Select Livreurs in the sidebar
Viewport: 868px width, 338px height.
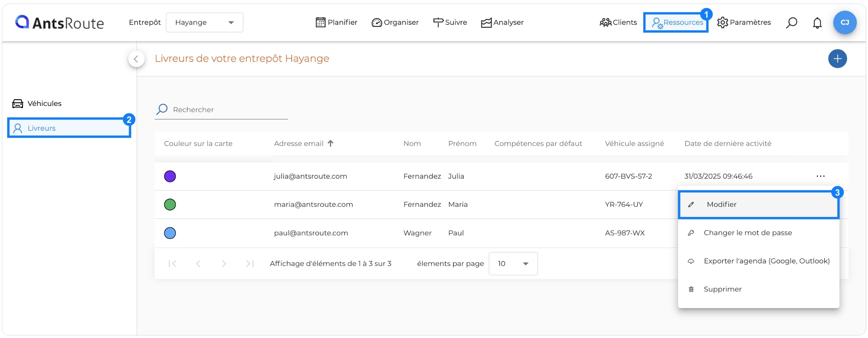[x=69, y=128]
